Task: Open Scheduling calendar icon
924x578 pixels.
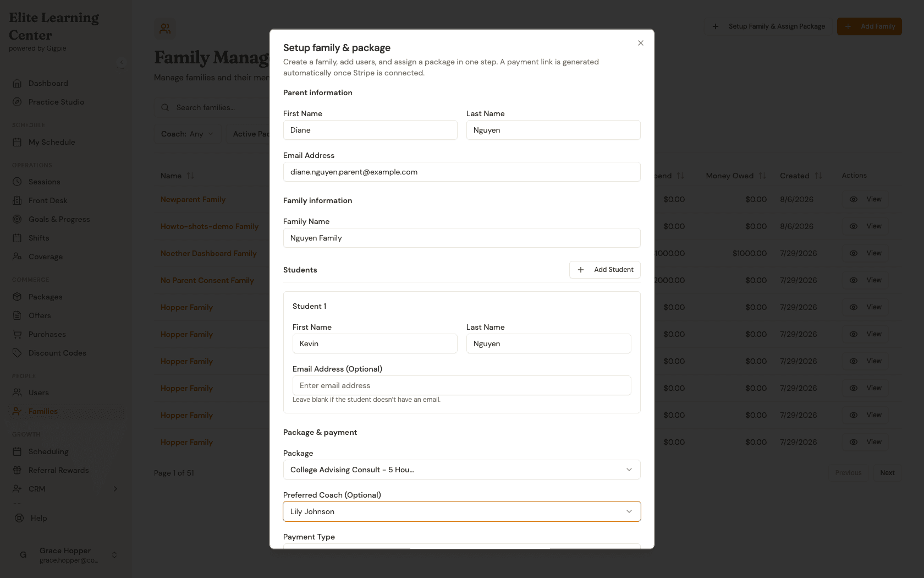Action: click(17, 451)
